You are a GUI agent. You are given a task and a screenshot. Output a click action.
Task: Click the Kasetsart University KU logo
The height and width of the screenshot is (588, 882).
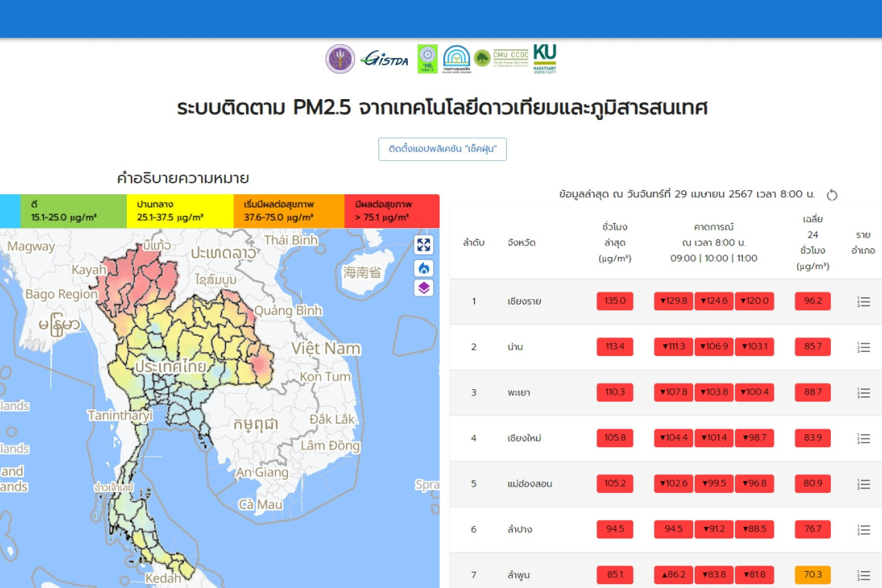tap(545, 59)
